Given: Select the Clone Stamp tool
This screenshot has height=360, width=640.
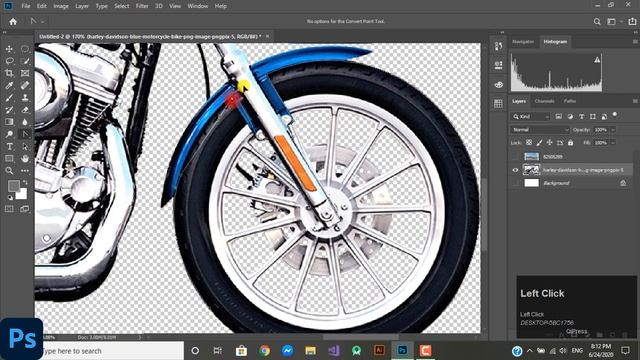Looking at the screenshot, I should (25, 98).
